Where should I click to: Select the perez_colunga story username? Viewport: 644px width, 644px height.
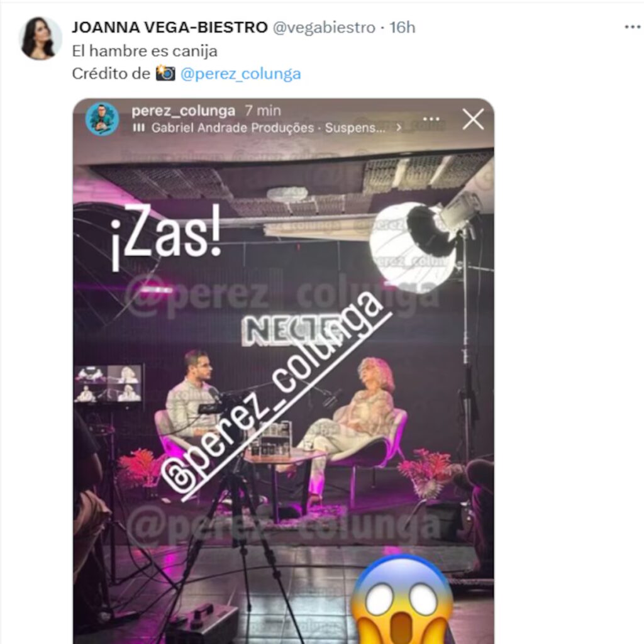click(183, 111)
